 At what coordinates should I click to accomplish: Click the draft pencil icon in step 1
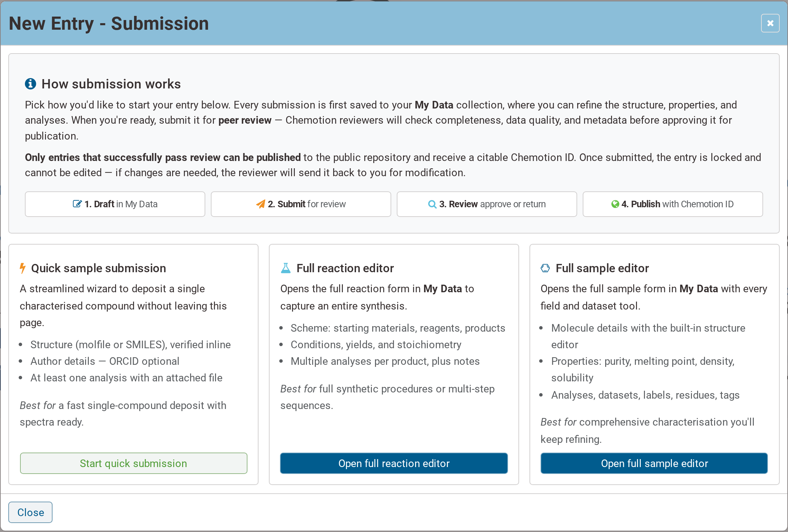tap(77, 204)
